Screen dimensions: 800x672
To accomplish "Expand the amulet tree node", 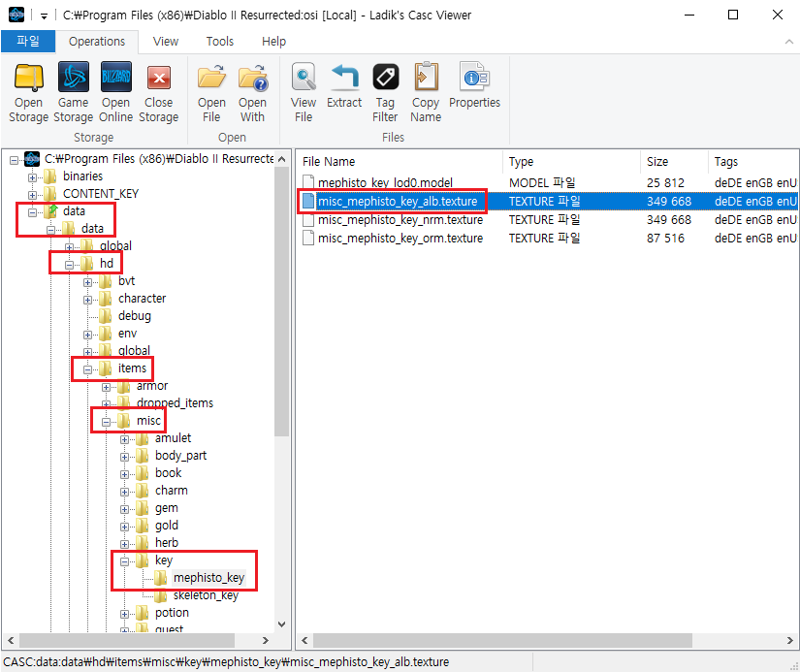I will 124,439.
